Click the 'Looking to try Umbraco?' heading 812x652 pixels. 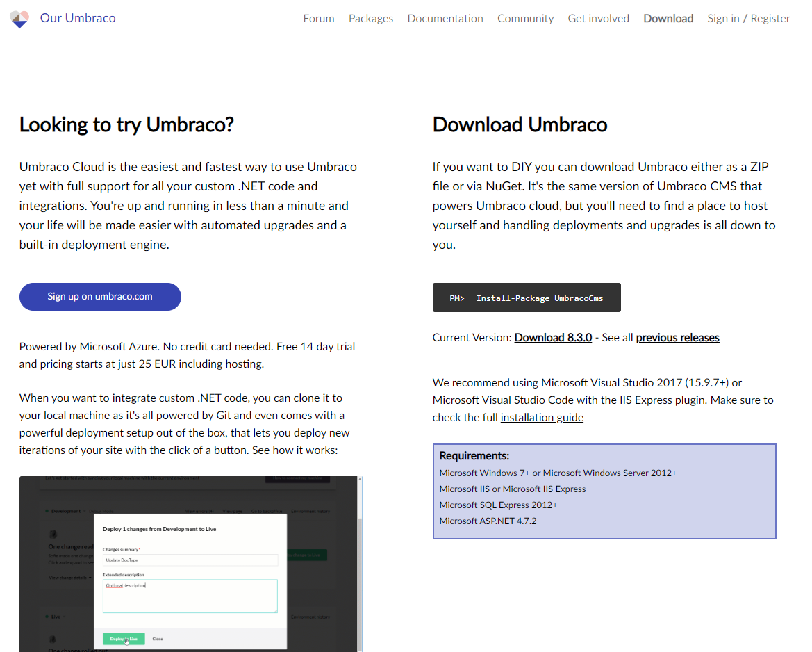coord(126,125)
